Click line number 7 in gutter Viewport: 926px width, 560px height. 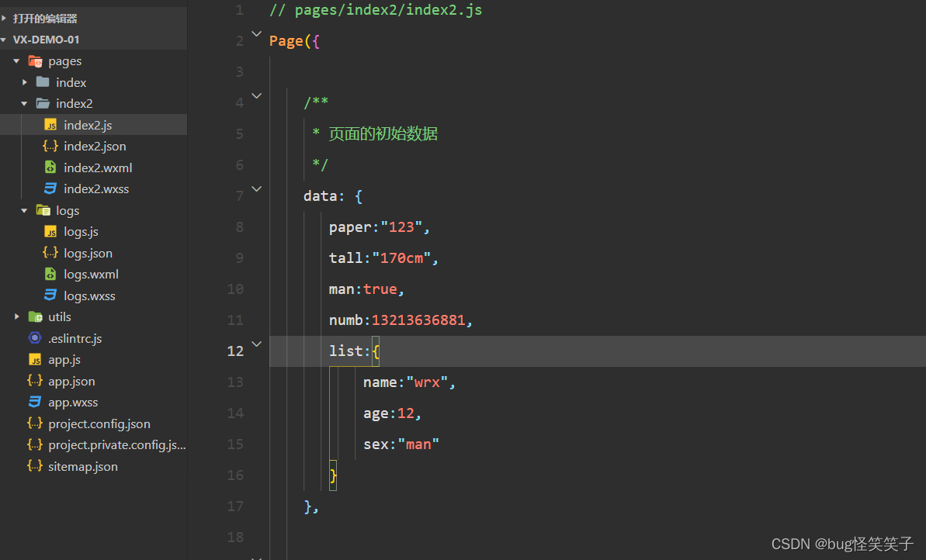239,196
